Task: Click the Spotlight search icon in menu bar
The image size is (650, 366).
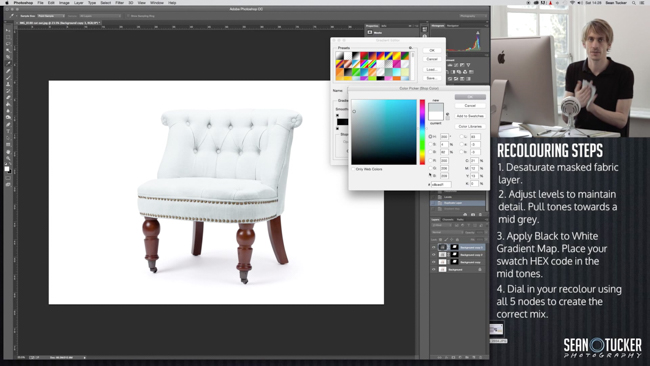Action: (x=634, y=3)
